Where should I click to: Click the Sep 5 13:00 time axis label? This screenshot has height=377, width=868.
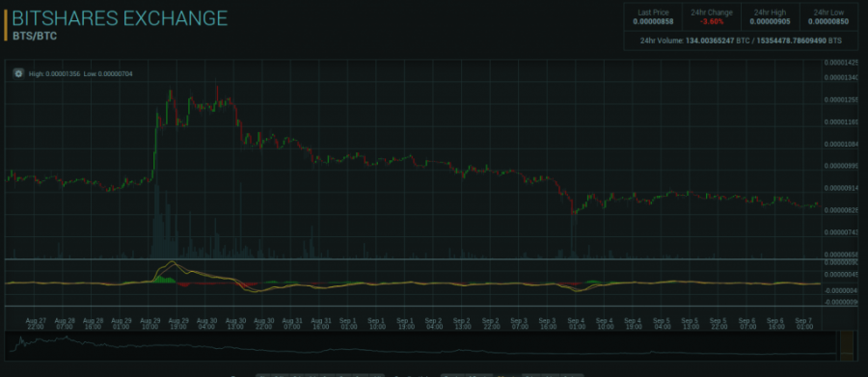point(690,323)
